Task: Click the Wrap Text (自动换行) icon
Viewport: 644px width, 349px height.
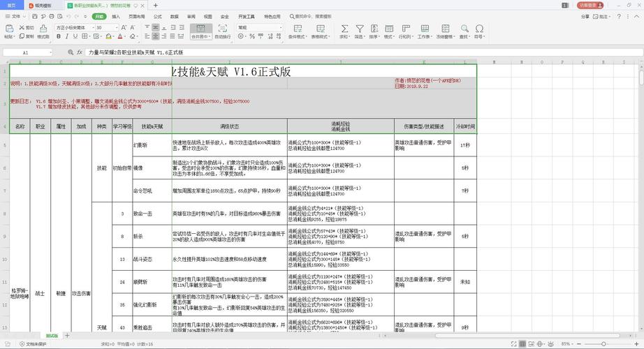Action: click(223, 29)
